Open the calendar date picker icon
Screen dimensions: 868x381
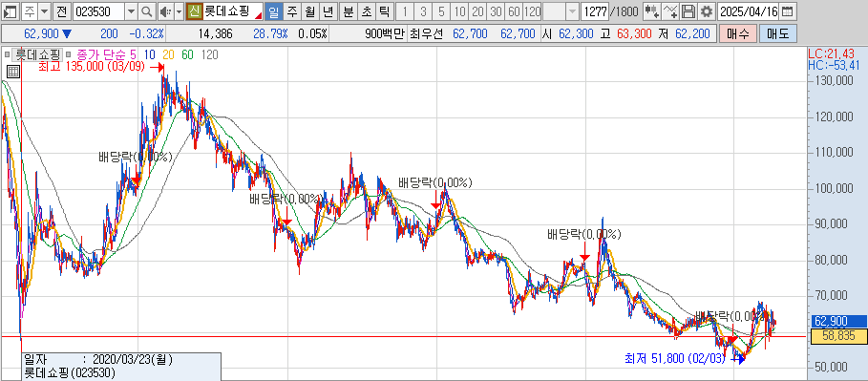click(x=787, y=11)
